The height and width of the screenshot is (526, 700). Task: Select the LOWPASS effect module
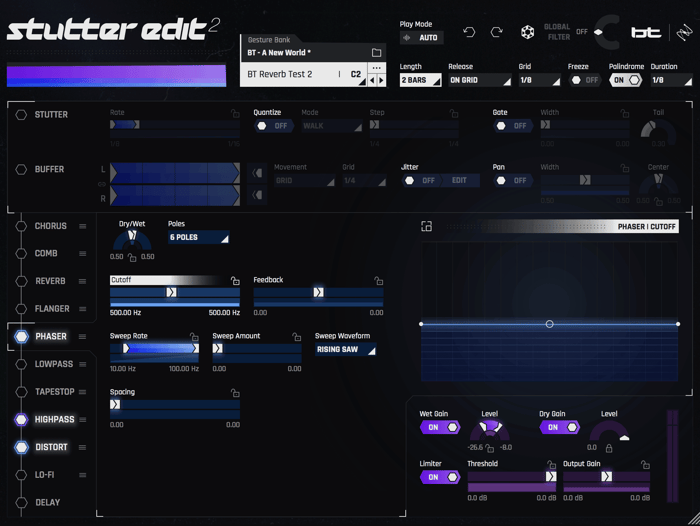[54, 364]
